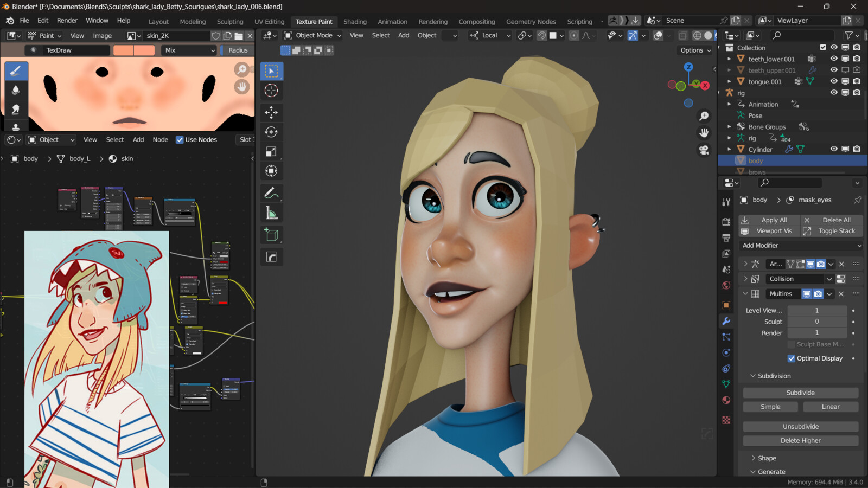
Task: Collapse the Subdivision section
Action: pos(753,376)
